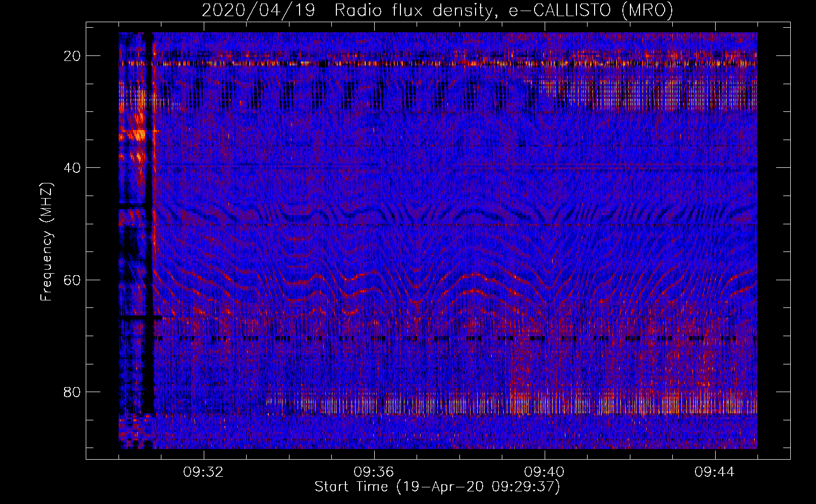This screenshot has width=816, height=504.
Task: Click the 20 frequency tick label
Action: click(x=72, y=56)
